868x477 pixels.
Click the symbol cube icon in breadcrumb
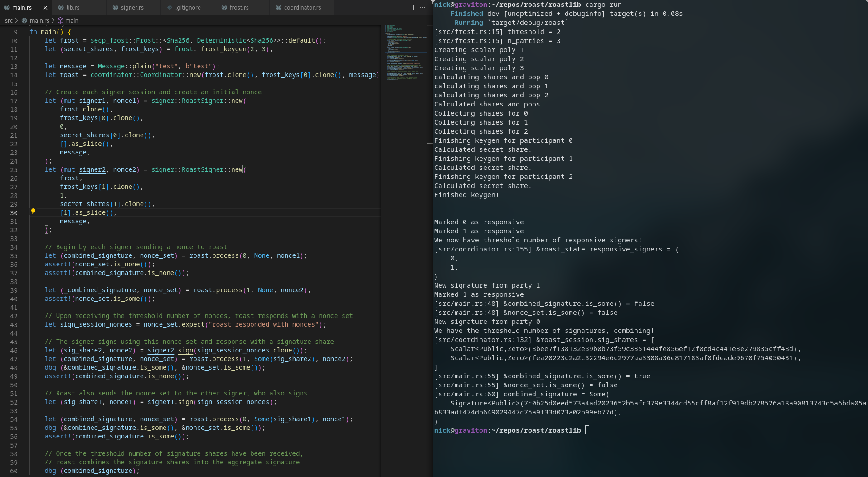[x=60, y=20]
